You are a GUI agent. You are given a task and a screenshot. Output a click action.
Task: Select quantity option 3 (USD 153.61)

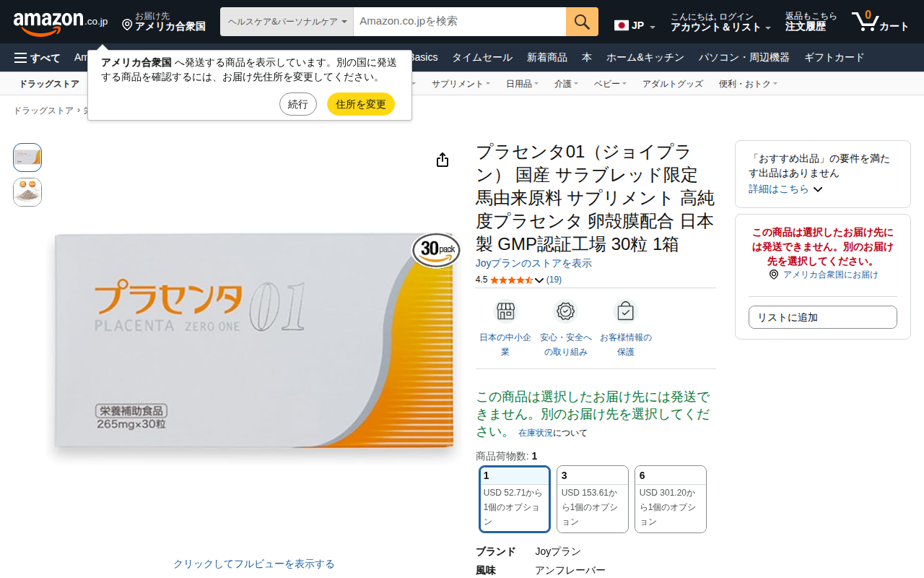point(593,499)
